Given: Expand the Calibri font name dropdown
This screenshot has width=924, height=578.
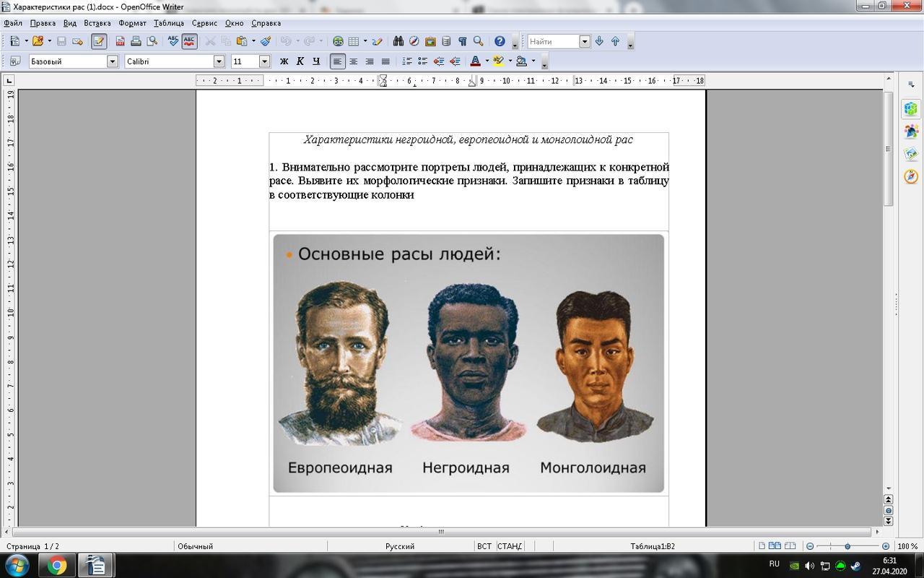Looking at the screenshot, I should click(219, 61).
